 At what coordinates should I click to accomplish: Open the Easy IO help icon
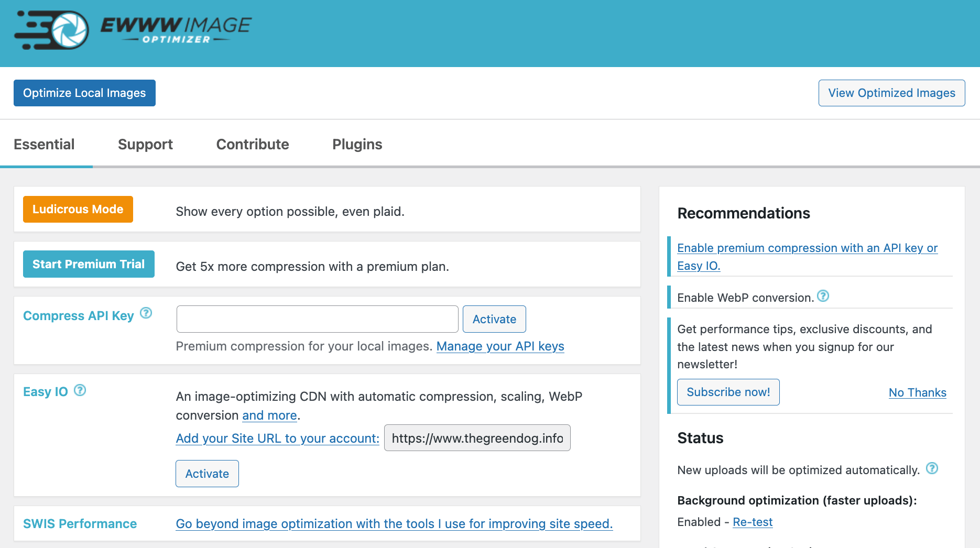click(80, 390)
